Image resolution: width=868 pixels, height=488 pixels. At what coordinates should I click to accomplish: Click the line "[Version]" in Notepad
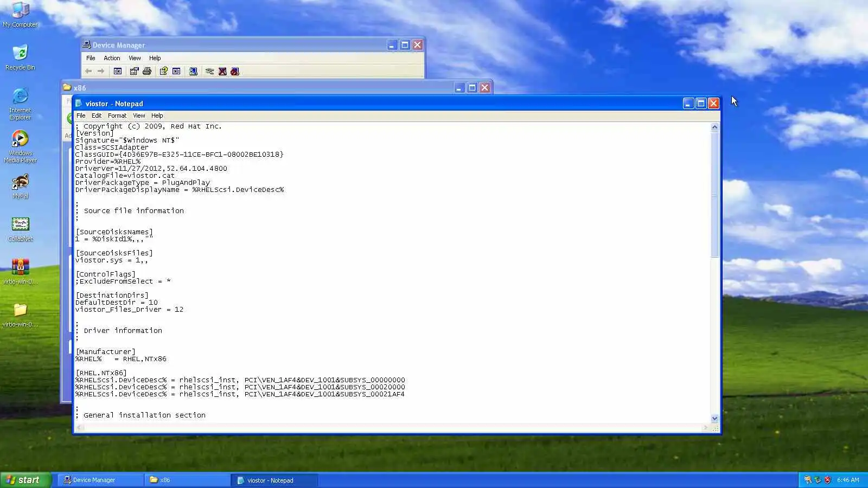(94, 133)
